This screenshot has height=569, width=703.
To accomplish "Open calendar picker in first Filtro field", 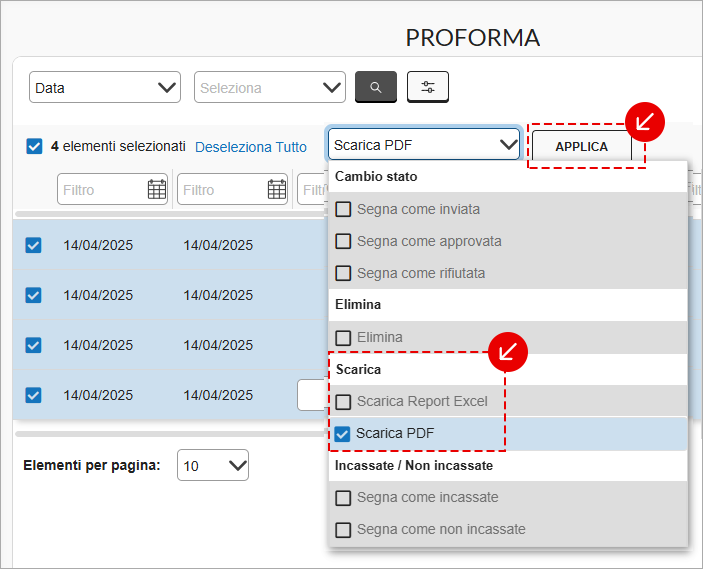I will pos(156,189).
